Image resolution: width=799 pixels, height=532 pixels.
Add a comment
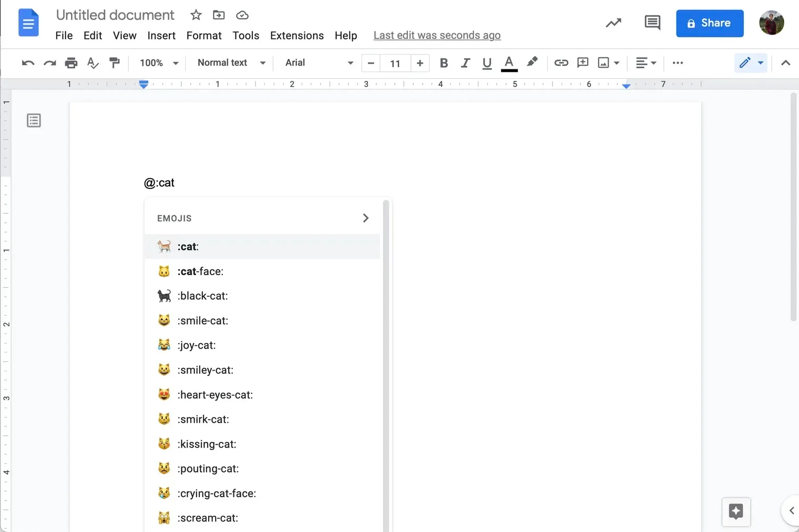(582, 63)
